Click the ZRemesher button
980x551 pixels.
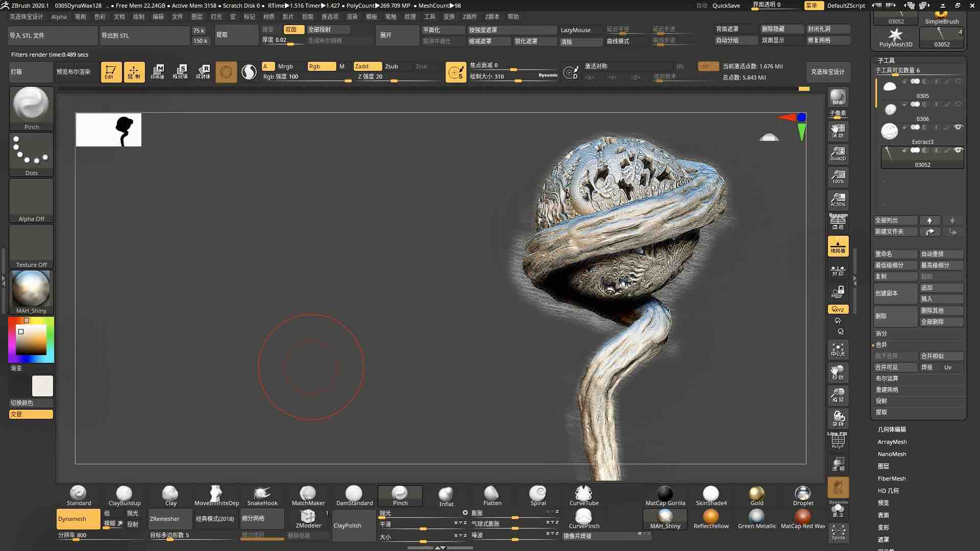point(169,518)
